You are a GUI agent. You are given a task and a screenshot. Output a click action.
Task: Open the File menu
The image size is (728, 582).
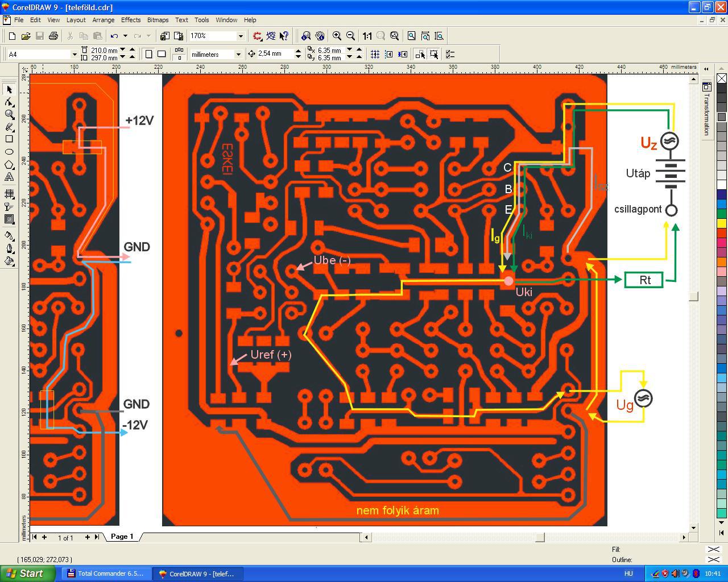(x=19, y=20)
